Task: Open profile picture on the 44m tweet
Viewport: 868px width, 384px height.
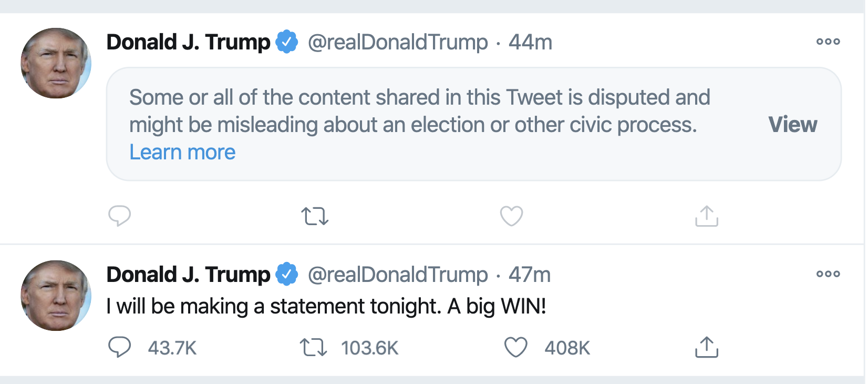Action: (56, 63)
